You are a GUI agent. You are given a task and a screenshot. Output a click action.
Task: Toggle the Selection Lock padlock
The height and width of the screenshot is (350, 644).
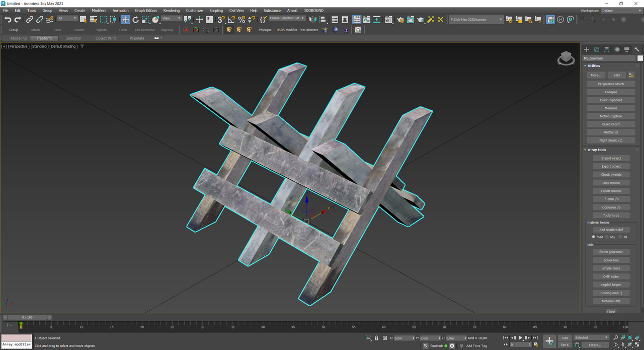[376, 338]
